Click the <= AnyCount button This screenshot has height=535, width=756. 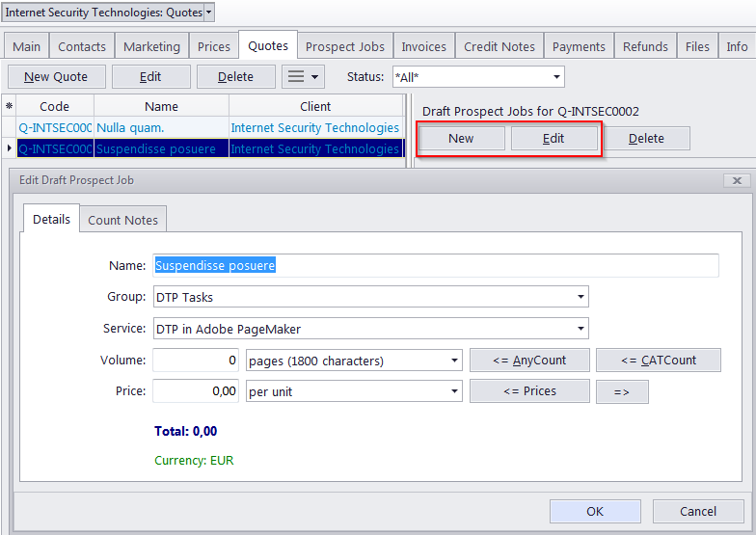click(x=528, y=361)
